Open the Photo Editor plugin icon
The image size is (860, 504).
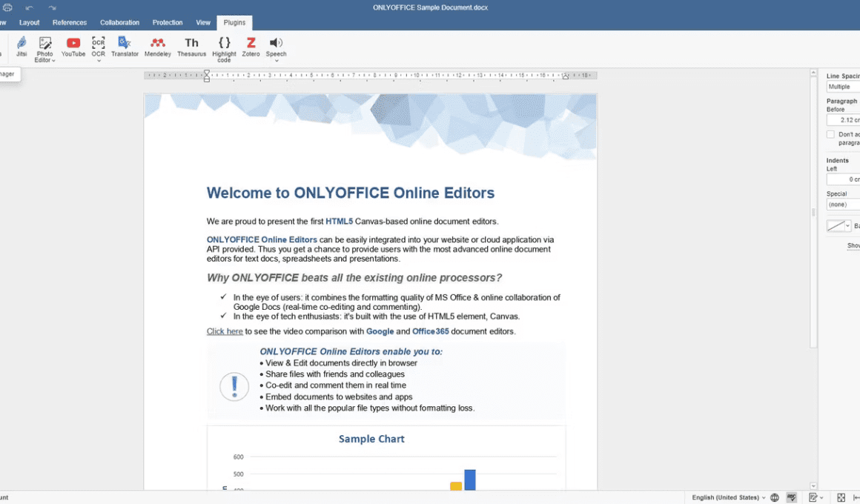coord(45,43)
